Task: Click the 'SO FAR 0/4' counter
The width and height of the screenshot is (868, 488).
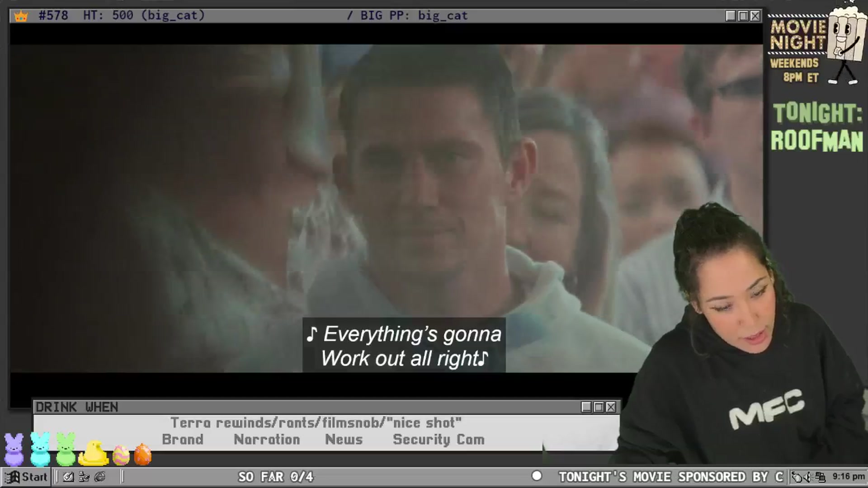Action: [x=276, y=477]
